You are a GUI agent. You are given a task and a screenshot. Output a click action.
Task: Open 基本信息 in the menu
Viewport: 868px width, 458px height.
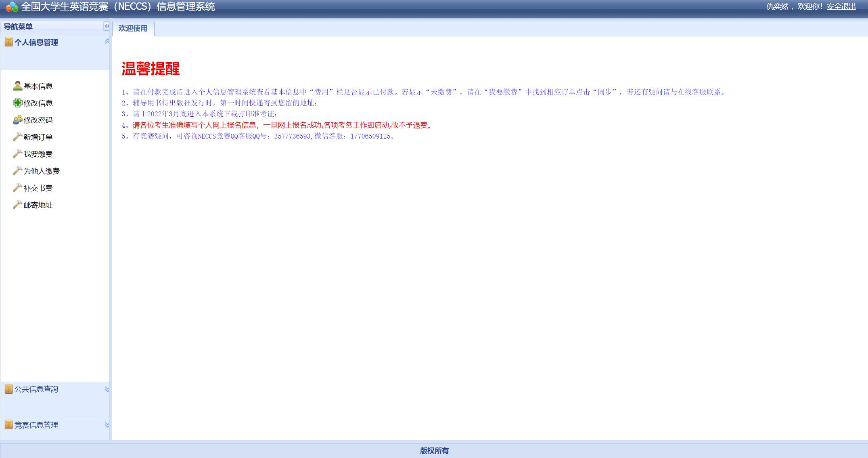click(x=38, y=86)
